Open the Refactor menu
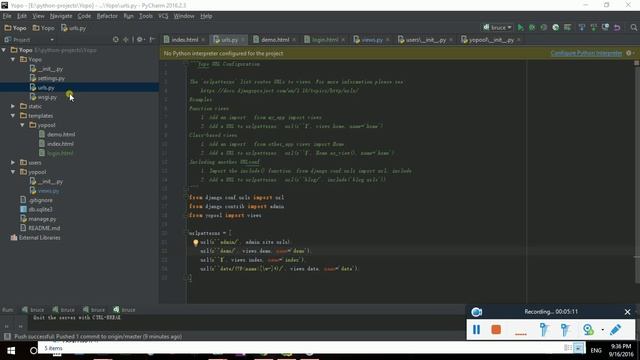This screenshot has height=360, width=640. point(107,16)
